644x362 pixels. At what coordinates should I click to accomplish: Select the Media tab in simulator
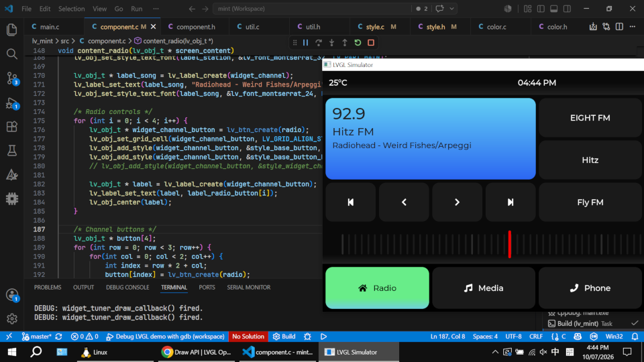pyautogui.click(x=484, y=288)
